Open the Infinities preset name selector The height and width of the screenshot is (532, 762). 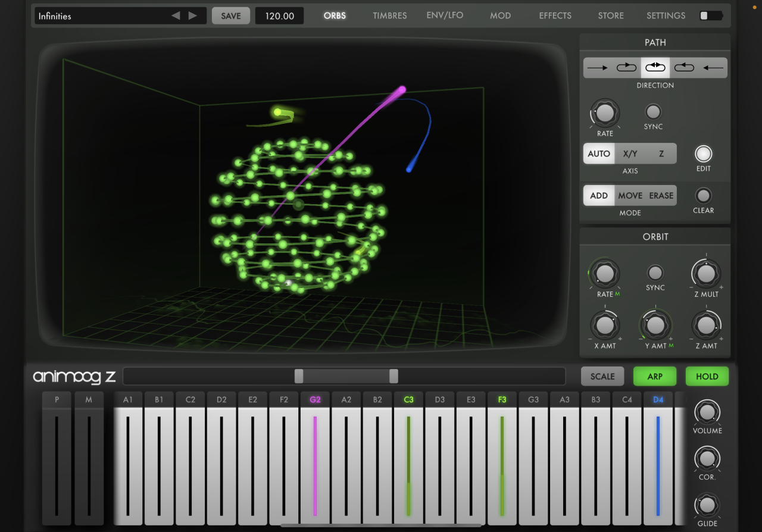[x=101, y=16]
